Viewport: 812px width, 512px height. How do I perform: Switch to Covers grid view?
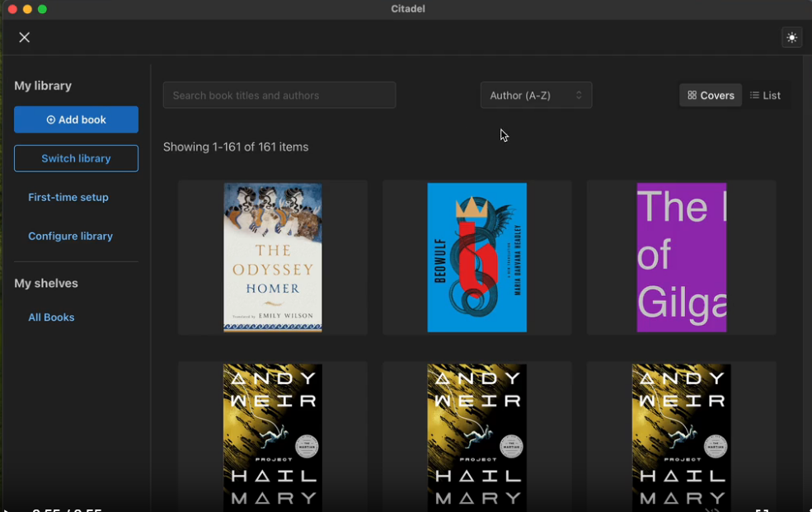[x=711, y=96]
